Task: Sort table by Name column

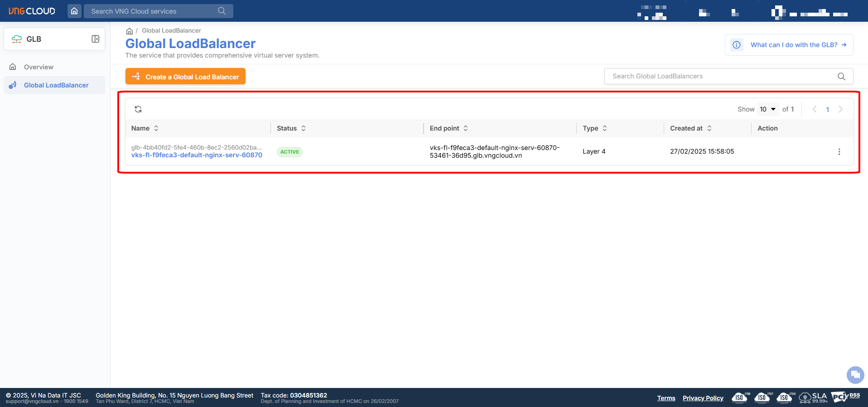Action: pyautogui.click(x=156, y=128)
